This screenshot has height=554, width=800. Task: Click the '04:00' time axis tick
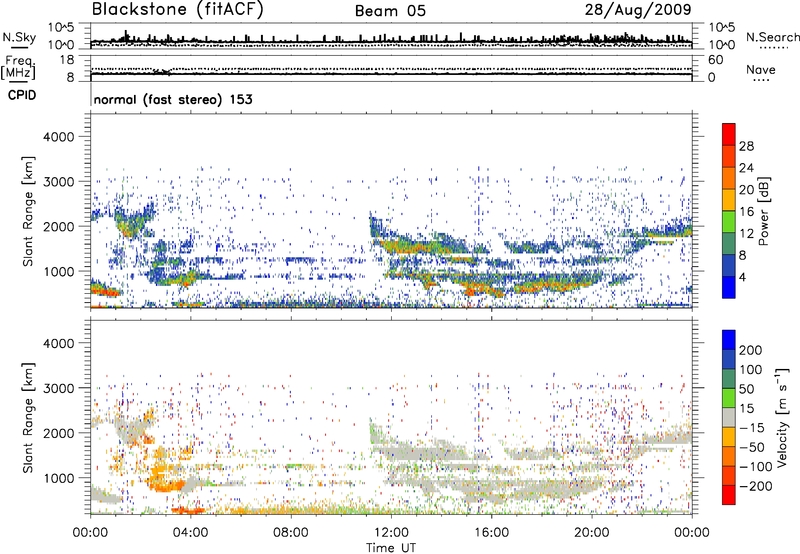click(x=190, y=533)
